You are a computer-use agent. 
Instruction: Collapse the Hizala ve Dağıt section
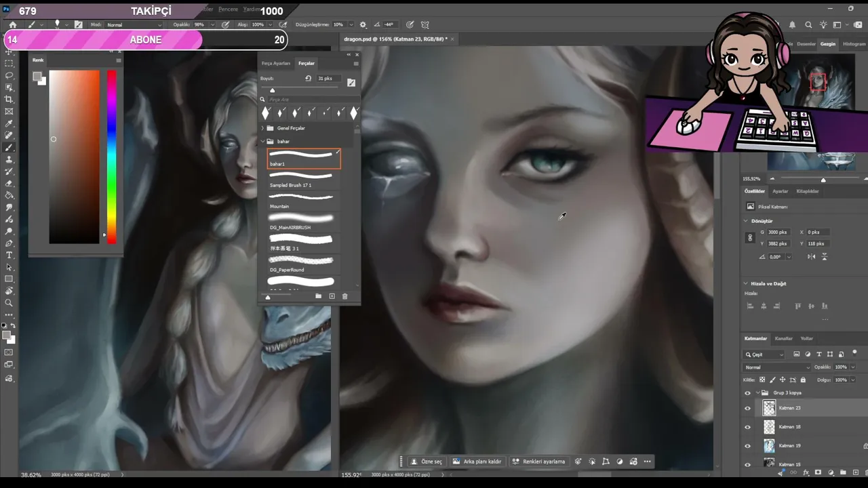point(745,283)
